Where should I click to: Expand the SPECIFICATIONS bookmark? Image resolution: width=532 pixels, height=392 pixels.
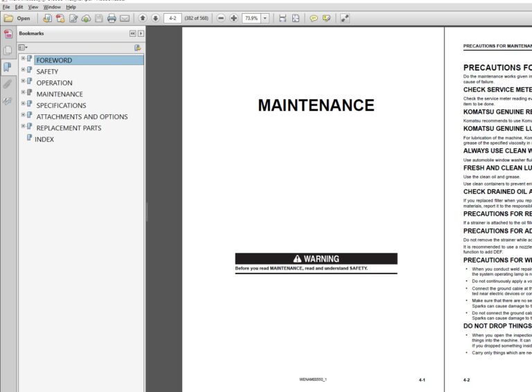23,103
